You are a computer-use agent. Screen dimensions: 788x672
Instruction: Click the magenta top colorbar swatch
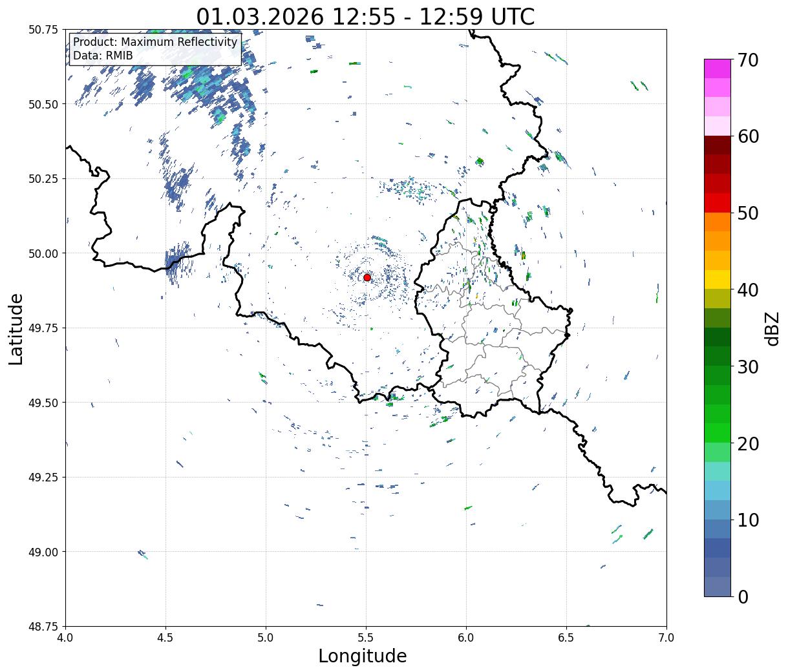pyautogui.click(x=718, y=68)
